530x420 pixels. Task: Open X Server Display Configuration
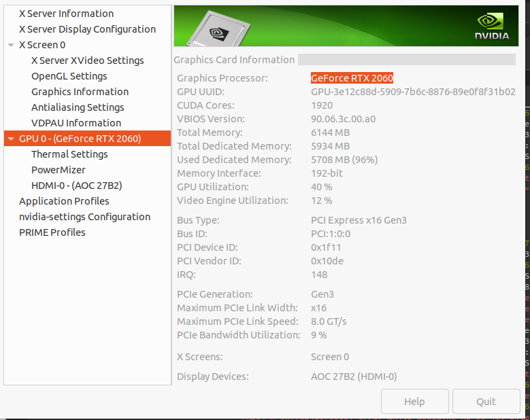point(87,29)
